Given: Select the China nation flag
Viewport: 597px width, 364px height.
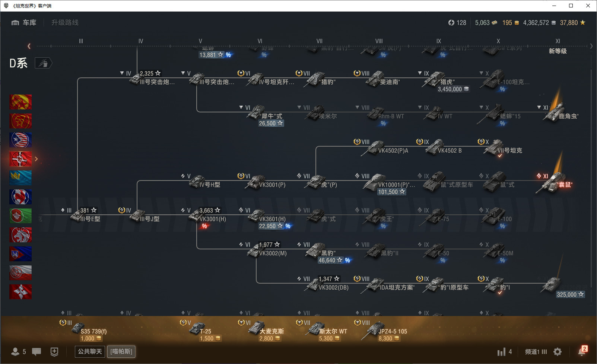Looking at the screenshot, I should 20,121.
